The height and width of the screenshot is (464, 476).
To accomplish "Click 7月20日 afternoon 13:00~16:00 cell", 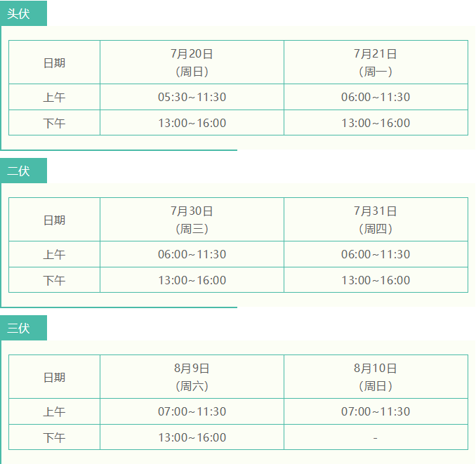I will click(x=192, y=123).
